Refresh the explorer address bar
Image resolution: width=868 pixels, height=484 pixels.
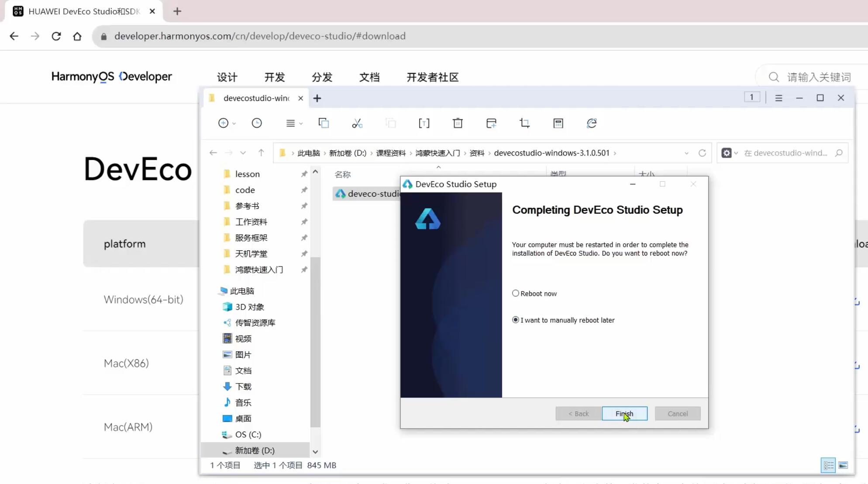pyautogui.click(x=702, y=153)
